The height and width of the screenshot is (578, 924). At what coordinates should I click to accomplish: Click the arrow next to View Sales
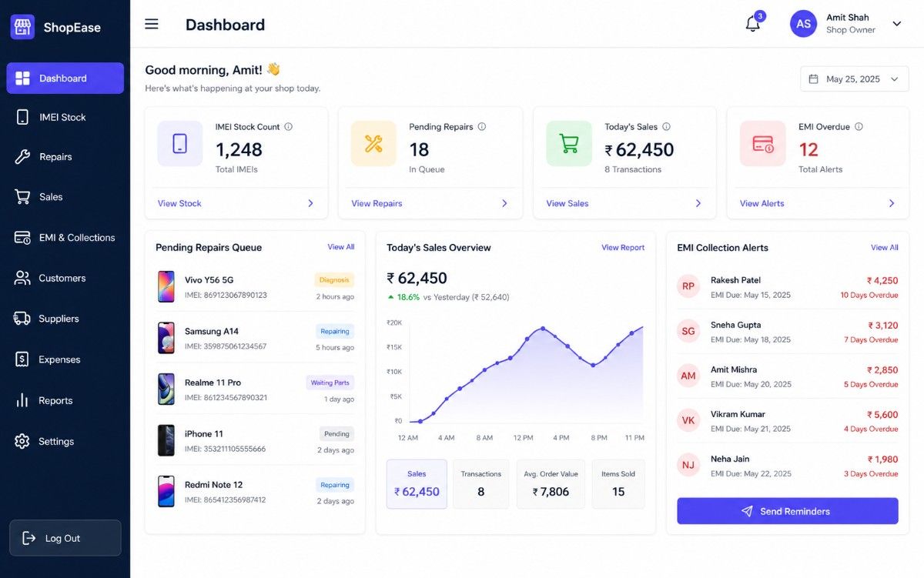698,203
